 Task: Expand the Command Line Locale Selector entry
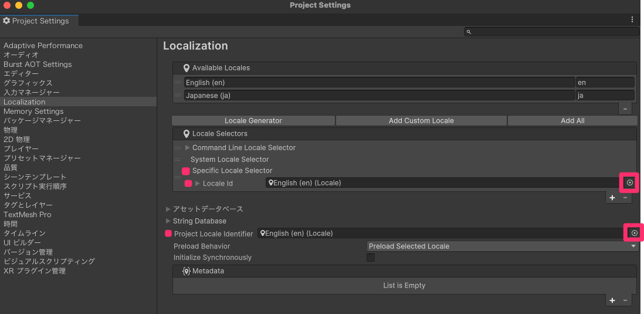point(188,148)
